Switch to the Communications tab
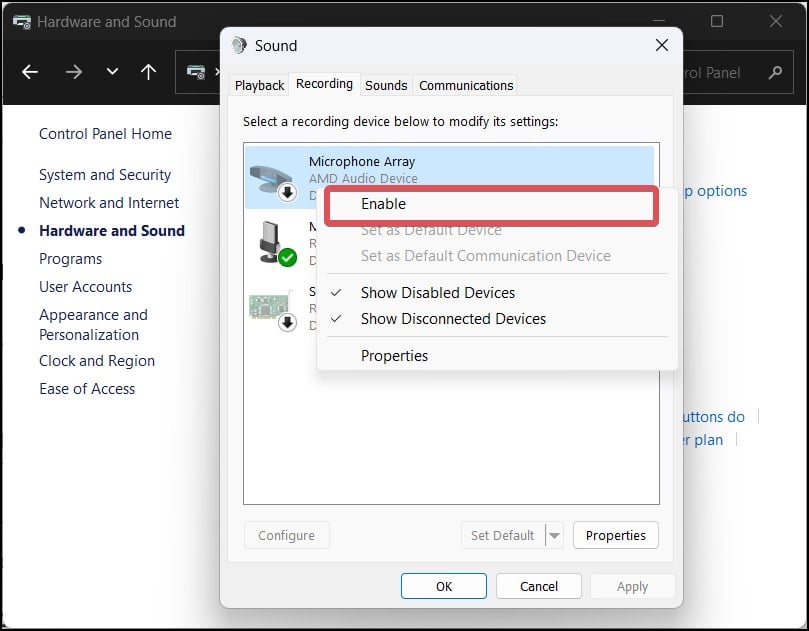Screen dimensions: 809x631 pyautogui.click(x=466, y=85)
